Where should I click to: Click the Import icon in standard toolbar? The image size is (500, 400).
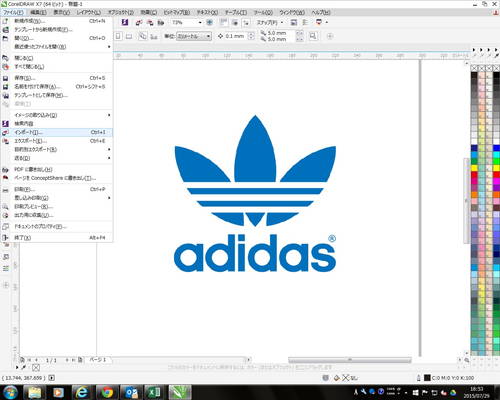coord(139,22)
